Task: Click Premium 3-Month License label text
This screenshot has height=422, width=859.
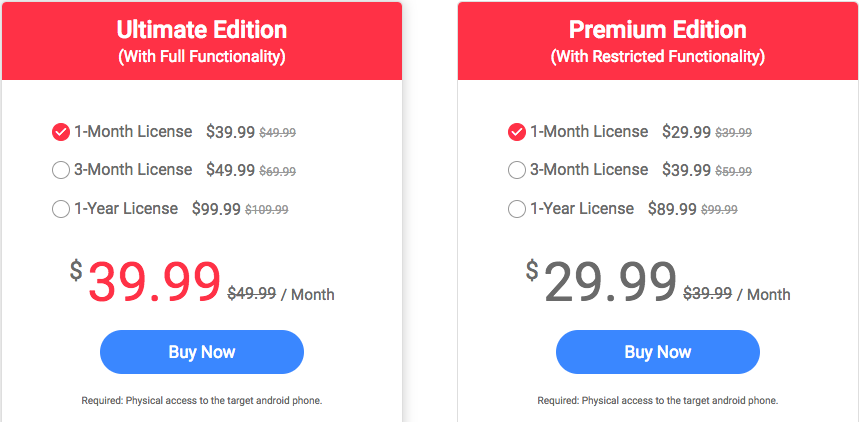Action: point(589,170)
